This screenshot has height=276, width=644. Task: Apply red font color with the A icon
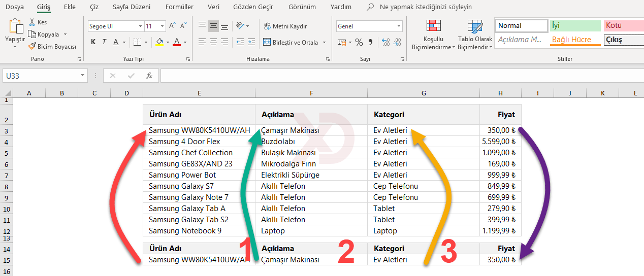[x=177, y=42]
